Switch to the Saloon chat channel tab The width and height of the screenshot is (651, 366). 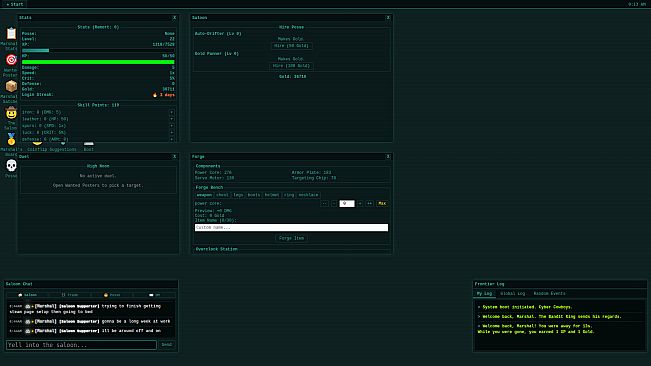click(x=27, y=295)
